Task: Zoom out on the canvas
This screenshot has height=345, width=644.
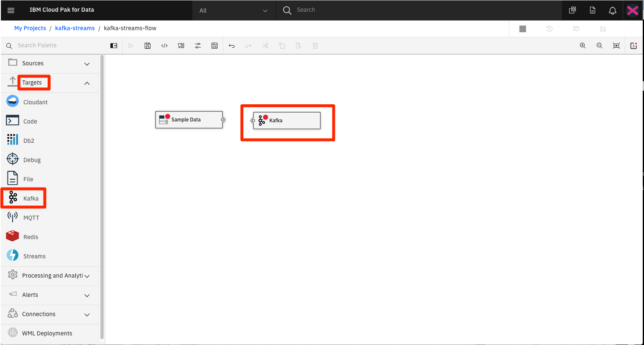Action: (599, 46)
